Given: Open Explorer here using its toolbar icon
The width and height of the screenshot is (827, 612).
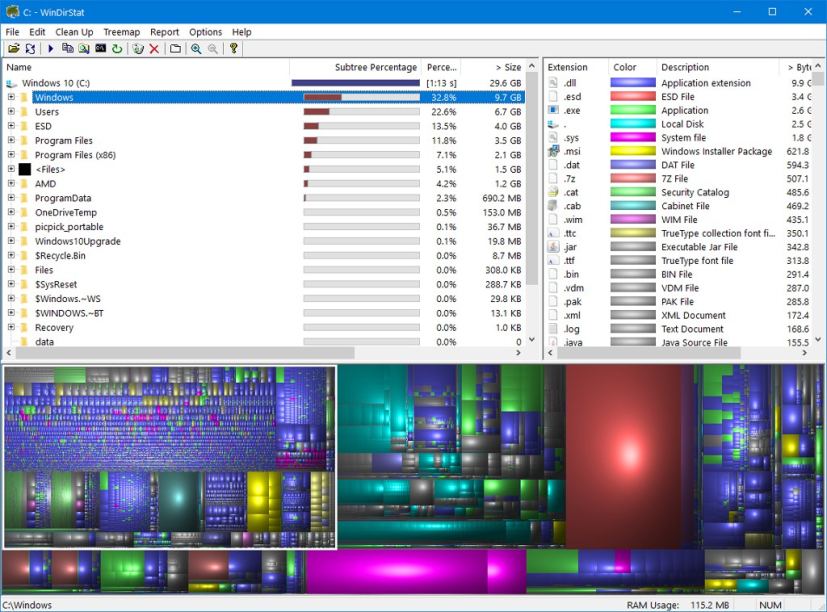Looking at the screenshot, I should [x=86, y=49].
